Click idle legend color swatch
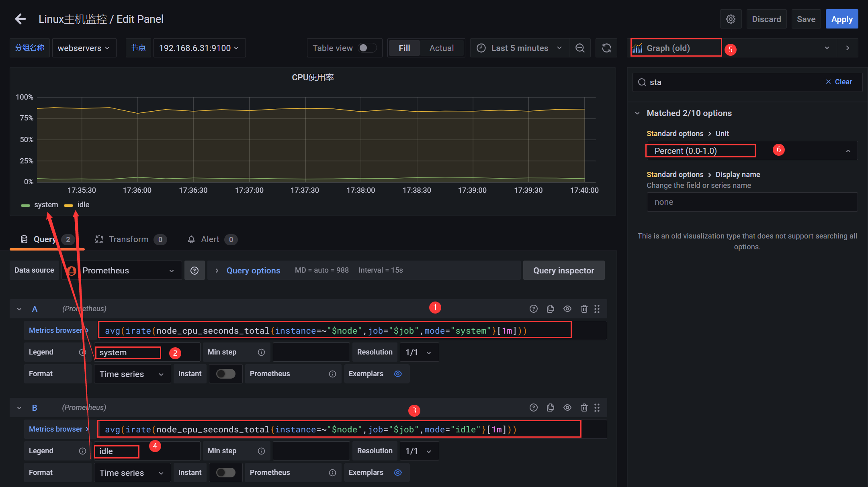Image resolution: width=868 pixels, height=487 pixels. pyautogui.click(x=68, y=205)
